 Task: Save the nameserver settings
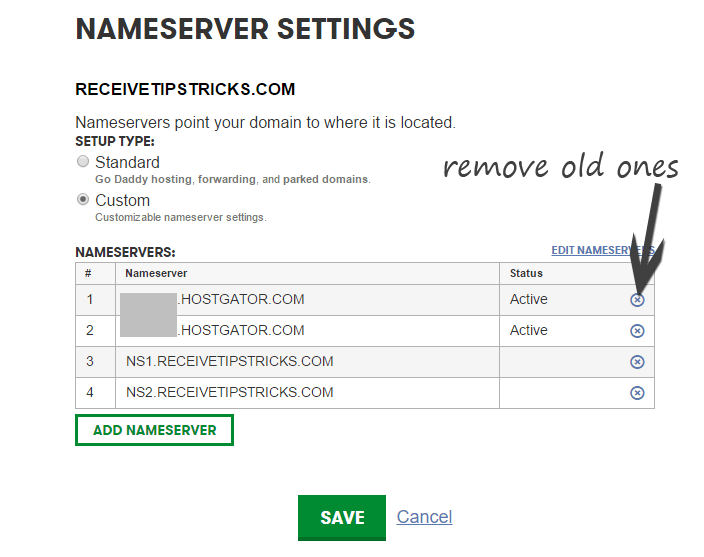[342, 518]
